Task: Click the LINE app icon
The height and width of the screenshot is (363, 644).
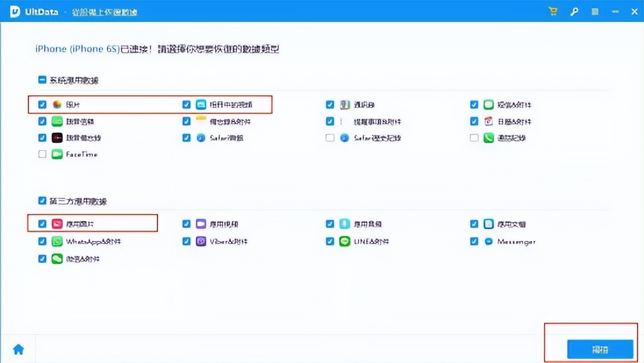Action: coord(344,241)
